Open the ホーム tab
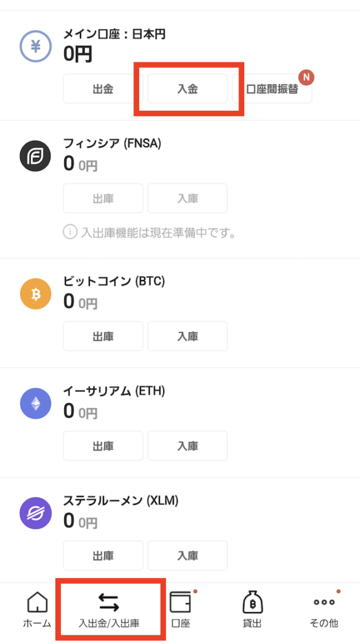 pyautogui.click(x=37, y=610)
